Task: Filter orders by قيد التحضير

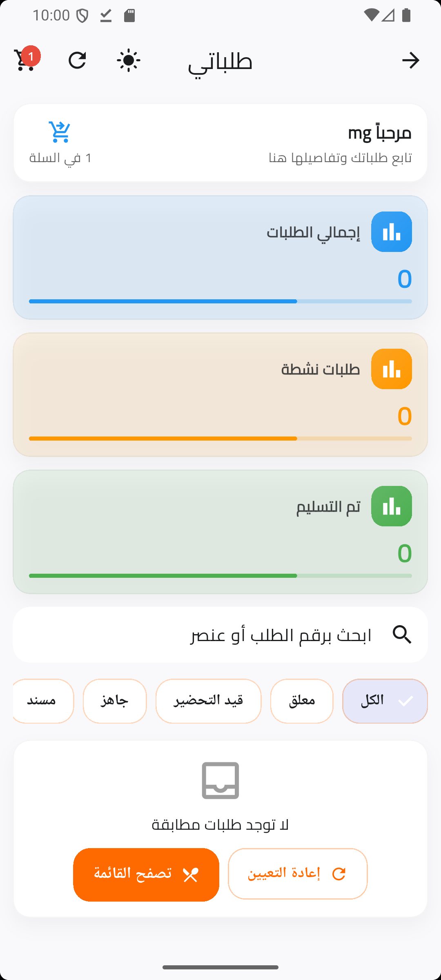Action: tap(208, 701)
